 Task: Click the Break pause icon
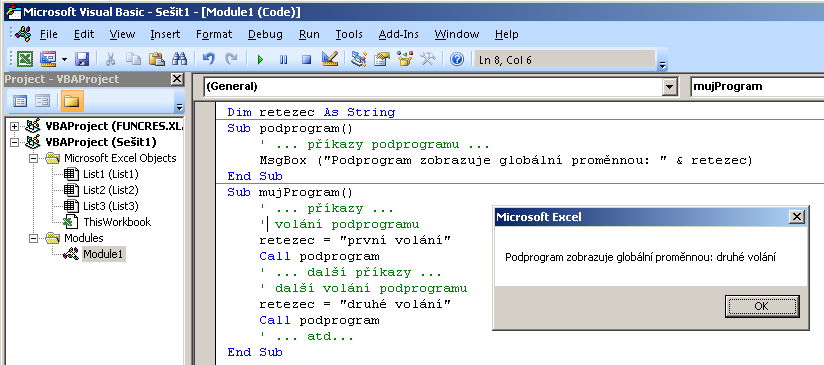[283, 59]
